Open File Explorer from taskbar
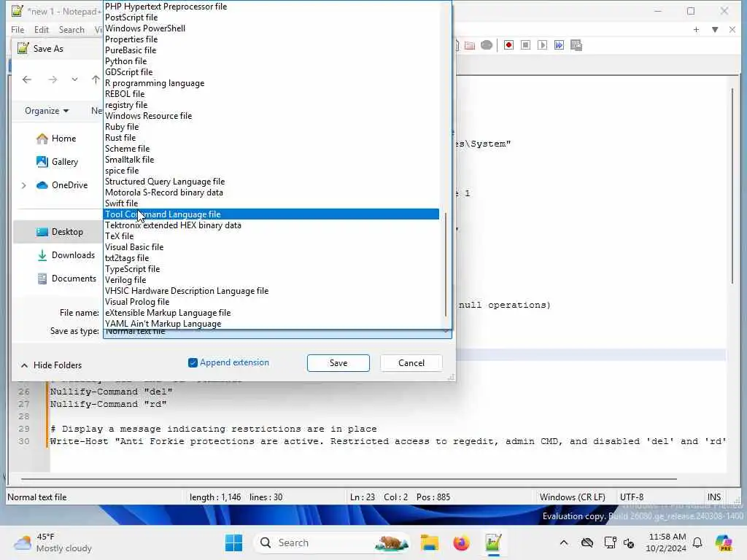This screenshot has width=747, height=560. [429, 542]
